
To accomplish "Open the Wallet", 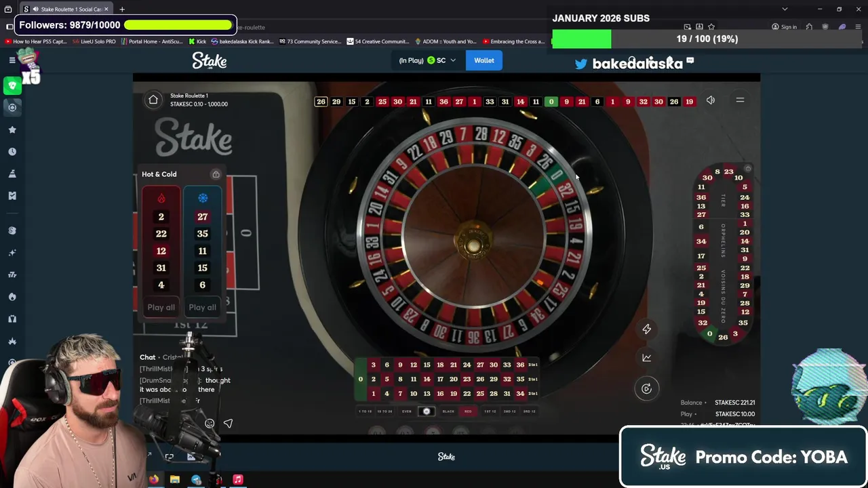I will [484, 60].
